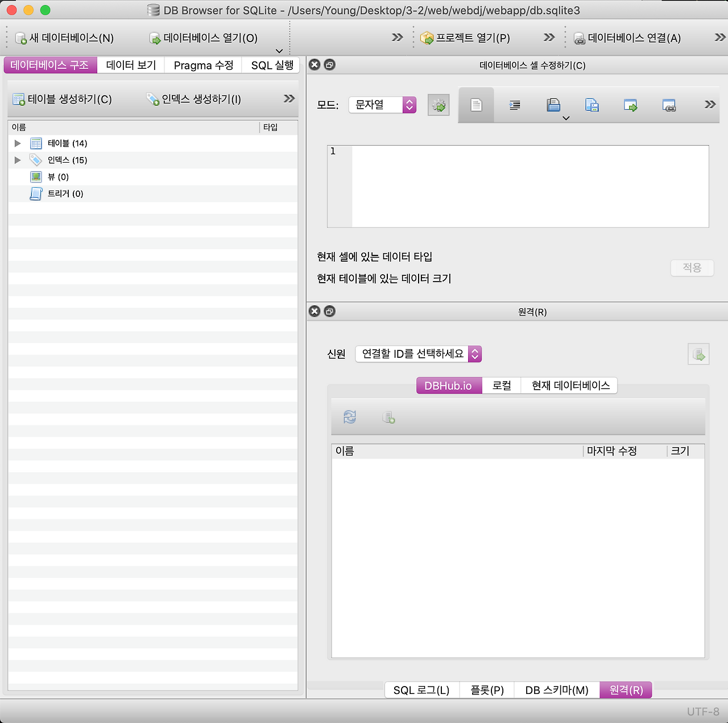This screenshot has width=728, height=723.
Task: Click the upload icon right of 신원 dropdown
Action: pyautogui.click(x=698, y=354)
